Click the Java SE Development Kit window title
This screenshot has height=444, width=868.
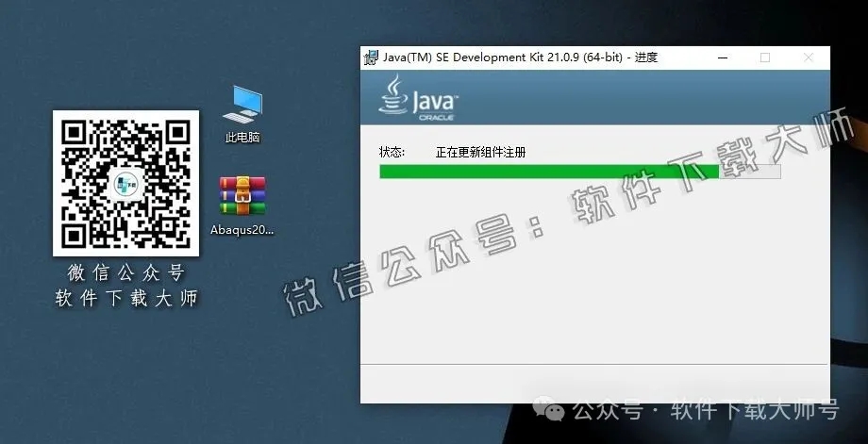coord(521,58)
